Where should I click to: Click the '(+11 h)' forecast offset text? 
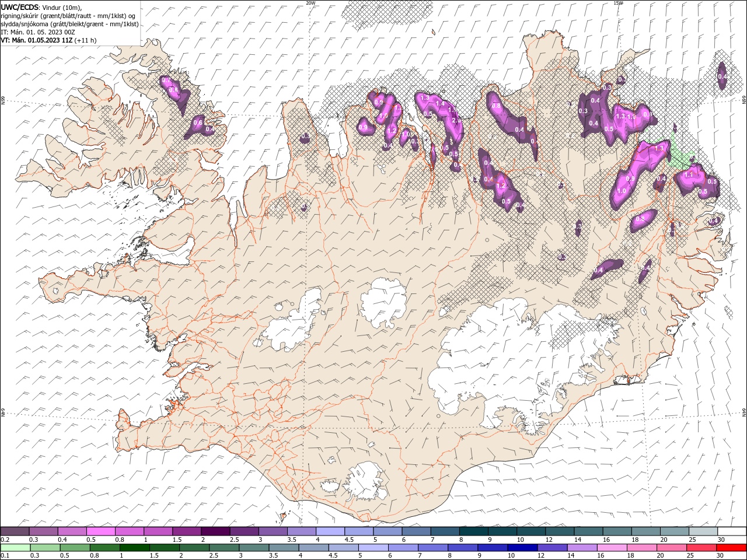pos(86,40)
